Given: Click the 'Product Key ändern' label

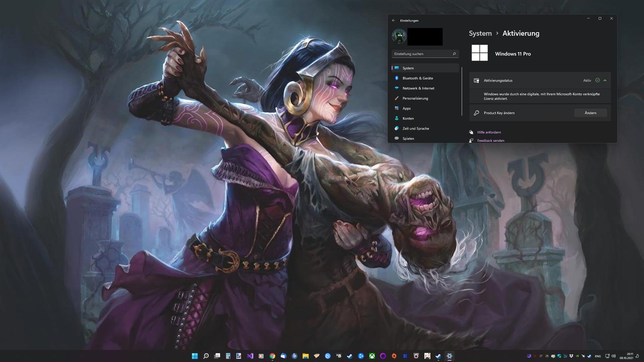Looking at the screenshot, I should tap(499, 113).
